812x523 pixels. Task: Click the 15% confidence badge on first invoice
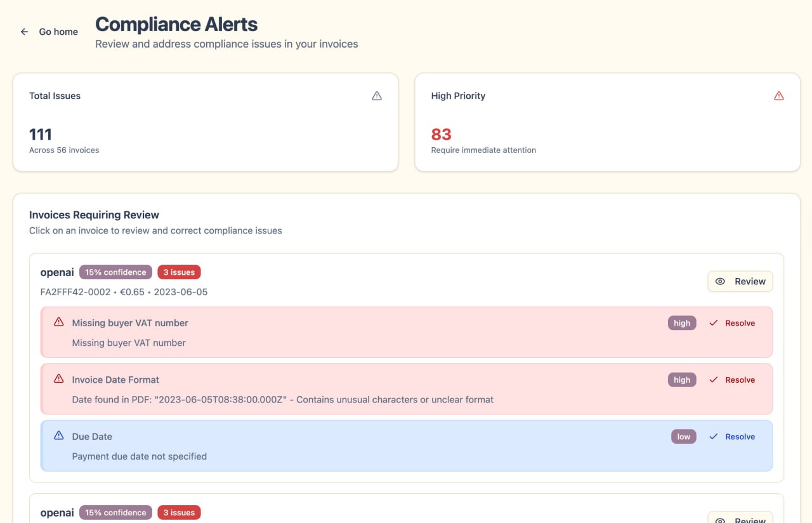[x=115, y=272]
